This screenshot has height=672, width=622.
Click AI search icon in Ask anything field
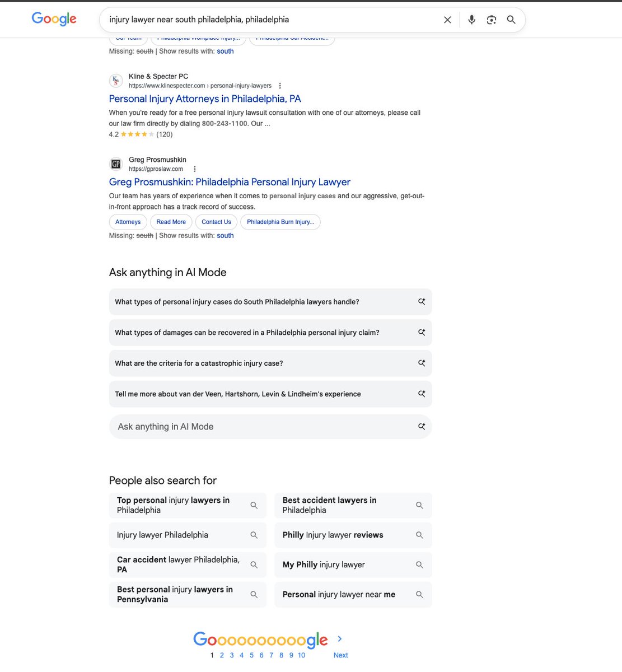coord(422,426)
